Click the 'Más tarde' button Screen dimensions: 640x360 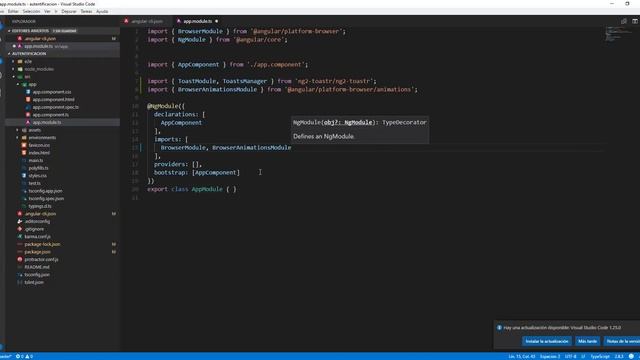tap(587, 341)
